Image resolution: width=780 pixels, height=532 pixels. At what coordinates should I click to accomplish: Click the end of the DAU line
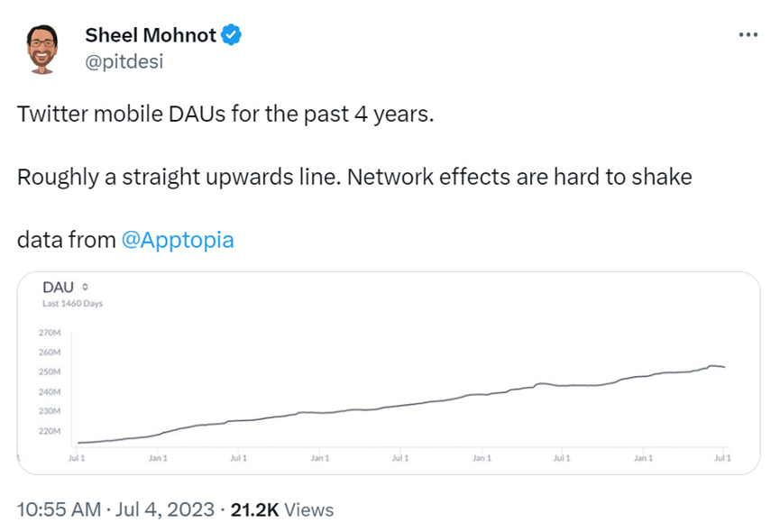(x=724, y=367)
